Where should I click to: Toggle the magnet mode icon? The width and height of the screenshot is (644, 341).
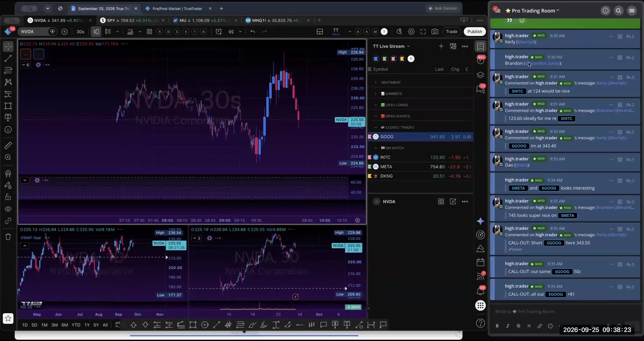(x=8, y=173)
